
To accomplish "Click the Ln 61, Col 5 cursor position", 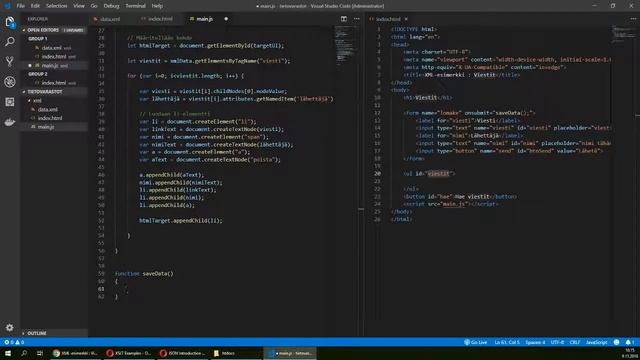I will [507, 342].
